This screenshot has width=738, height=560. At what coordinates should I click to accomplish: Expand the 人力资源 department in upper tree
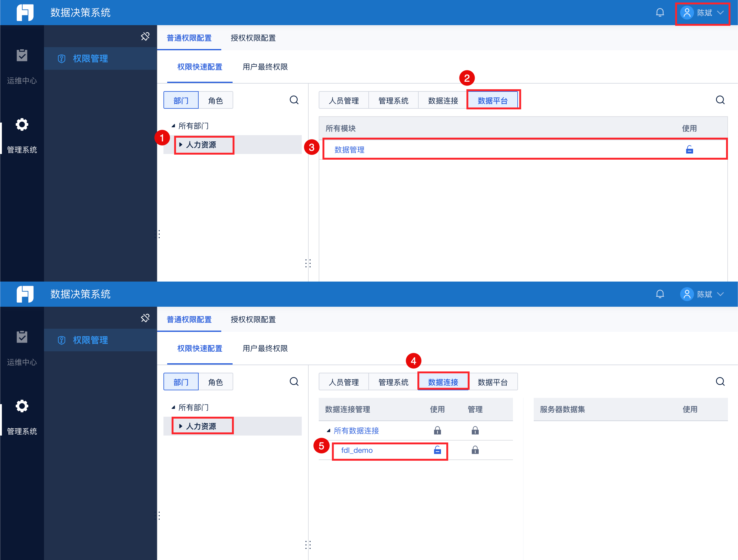[x=180, y=145]
